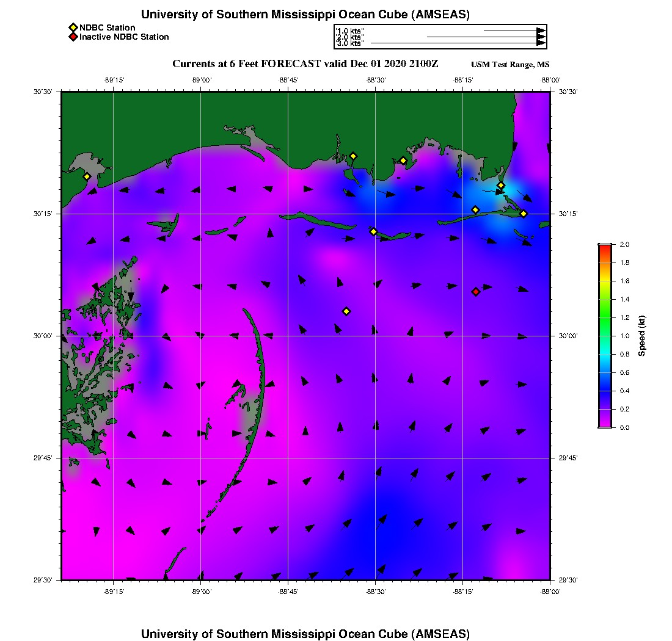
Task: Click the yellow diamond icon in the legend
Action: 73,27
